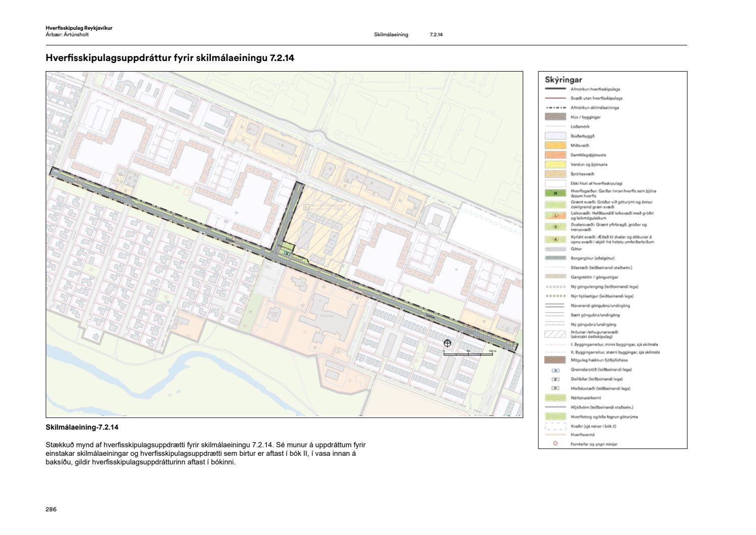
Task: Click the Þróunar-/athugunarsvæði hatched box
Action: pos(555,334)
